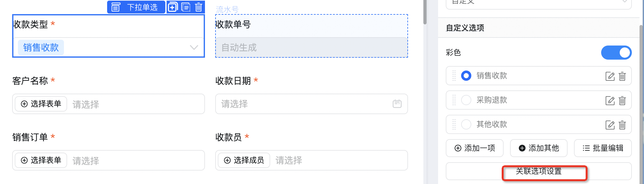Toggle the 彩色 switch off
The width and height of the screenshot is (644, 184).
[616, 53]
